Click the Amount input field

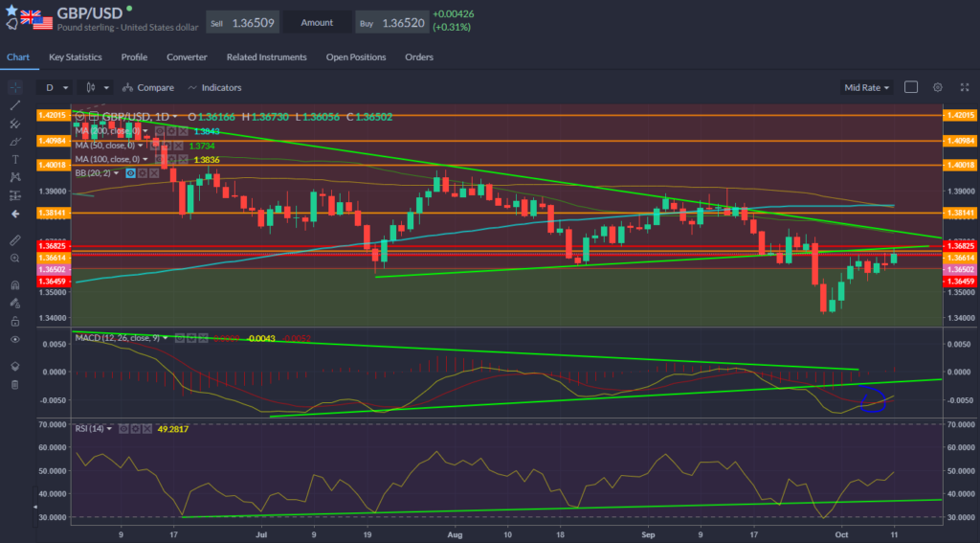[x=317, y=22]
